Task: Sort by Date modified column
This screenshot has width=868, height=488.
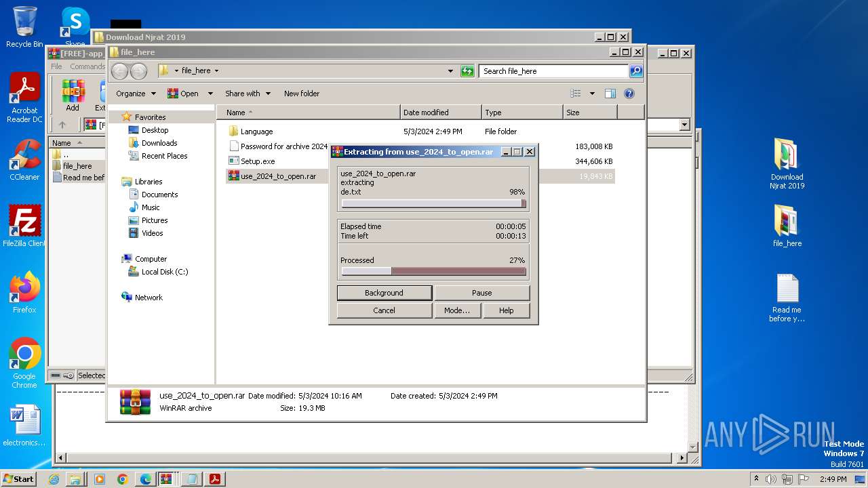Action: click(x=441, y=113)
